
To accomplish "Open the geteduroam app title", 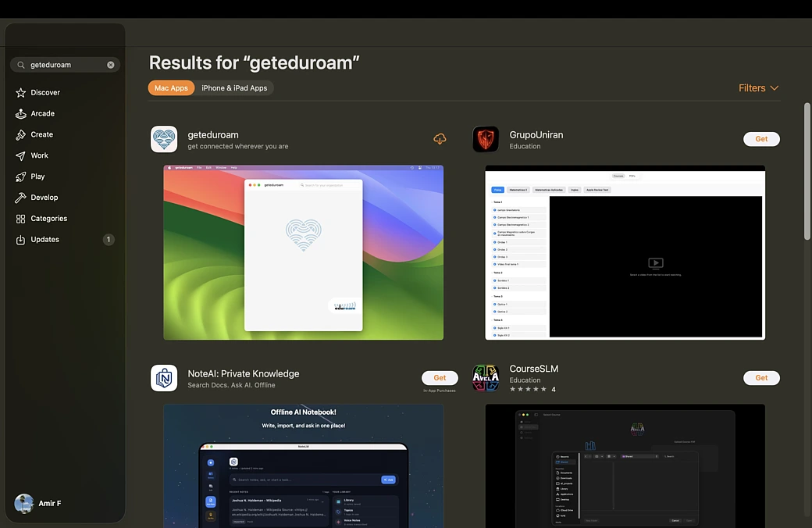I will click(213, 134).
